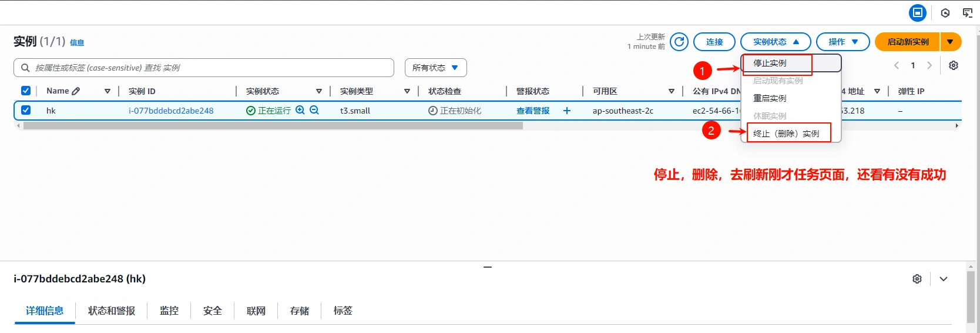Click the zoom-out magnifier beside 正在运行
Image resolution: width=980 pixels, height=333 pixels.
pos(314,110)
